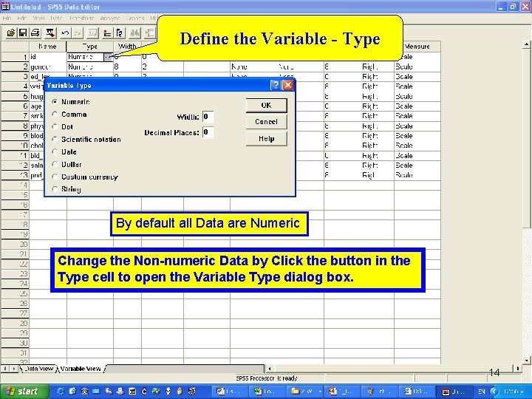Screen dimensions: 532x399
Task: Select the Scientific notation radio button
Action: click(55, 139)
